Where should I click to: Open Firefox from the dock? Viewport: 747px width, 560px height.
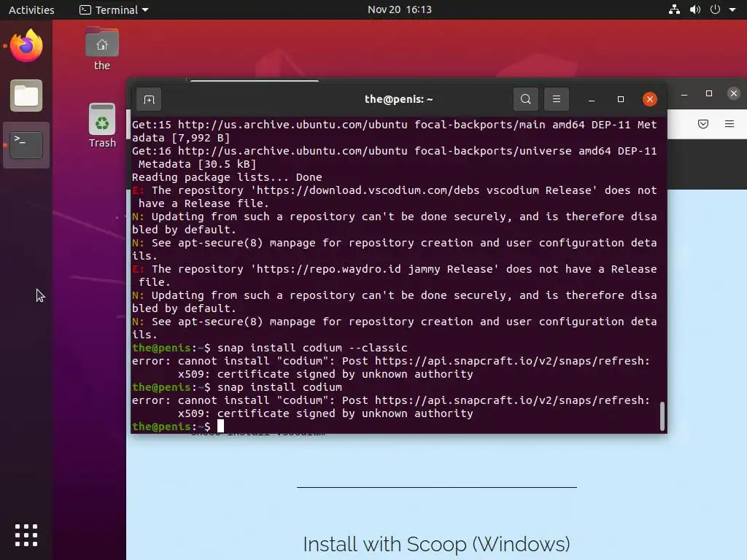point(26,46)
